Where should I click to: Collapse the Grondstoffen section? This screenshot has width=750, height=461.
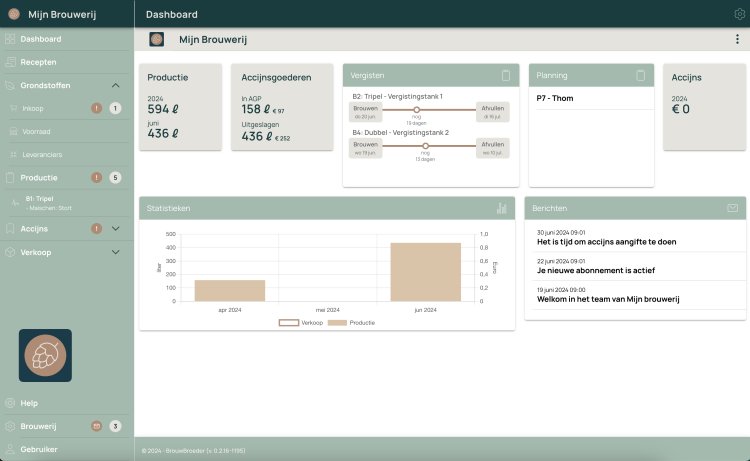pyautogui.click(x=116, y=86)
